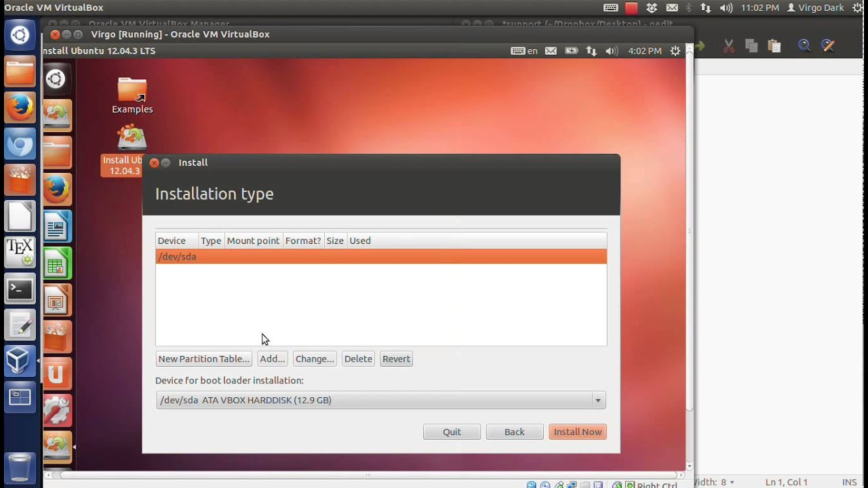Launch Firefox inside the guest VM launcher
The width and height of the screenshot is (868, 488).
pos(57,189)
